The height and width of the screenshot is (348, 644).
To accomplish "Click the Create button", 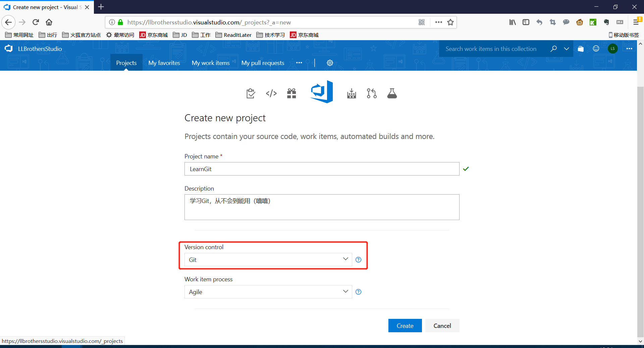I will click(x=405, y=326).
